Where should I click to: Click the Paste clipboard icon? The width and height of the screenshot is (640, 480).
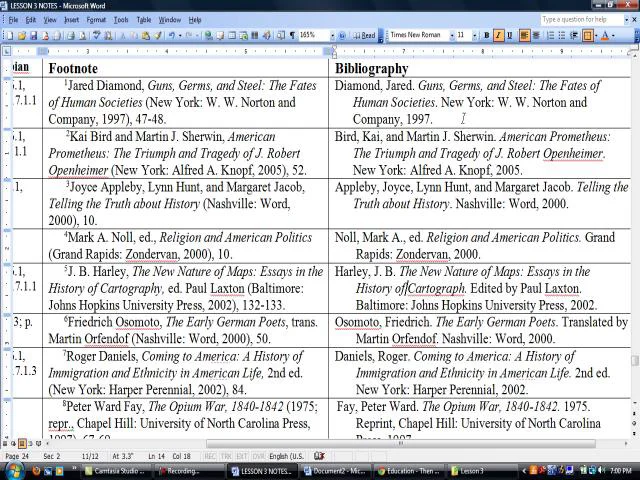(x=146, y=36)
